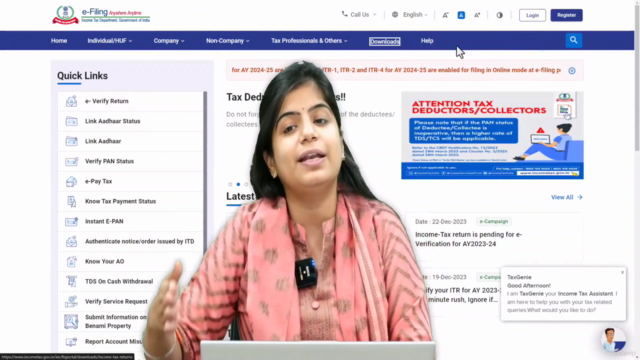
Task: Toggle the high contrast mode icon
Action: click(500, 15)
